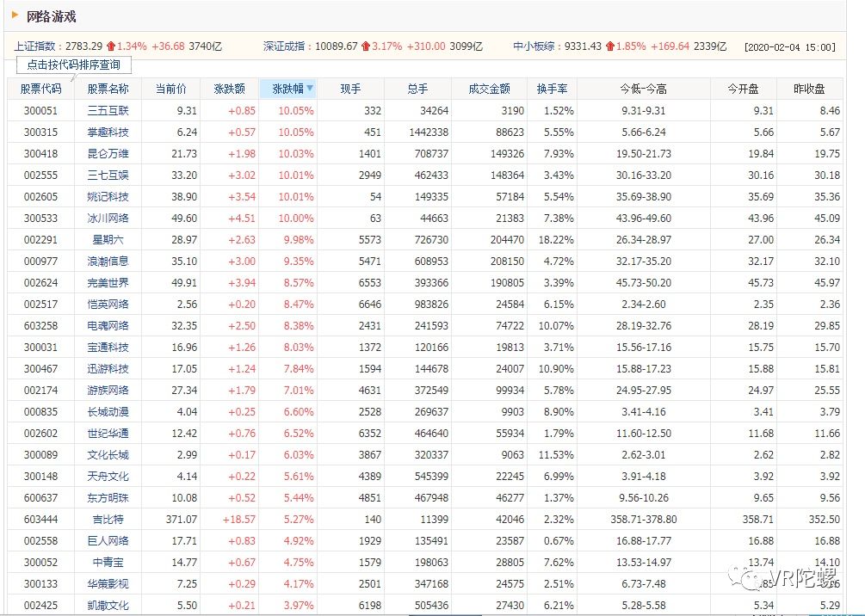The height and width of the screenshot is (616, 865).
Task: Click stock code 000977
Action: [40, 261]
